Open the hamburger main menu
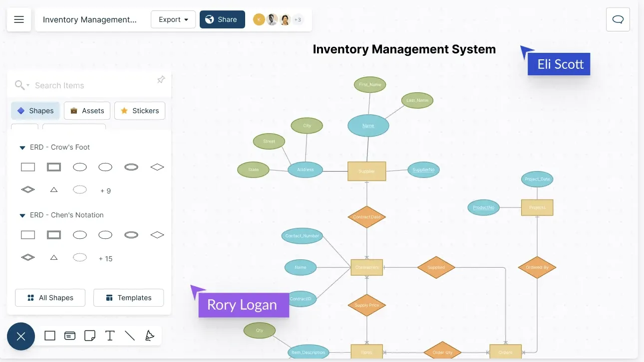The width and height of the screenshot is (644, 362). click(x=19, y=19)
